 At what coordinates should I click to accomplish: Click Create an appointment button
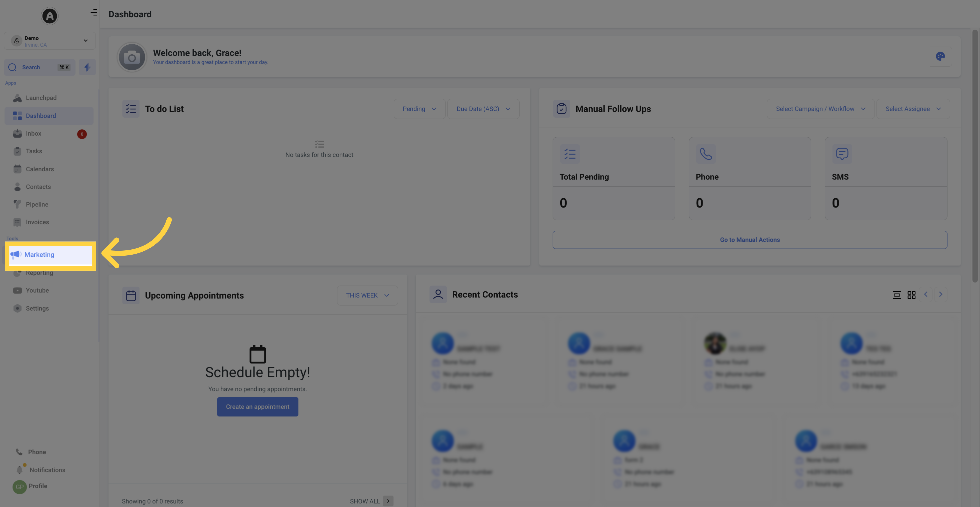(x=257, y=407)
